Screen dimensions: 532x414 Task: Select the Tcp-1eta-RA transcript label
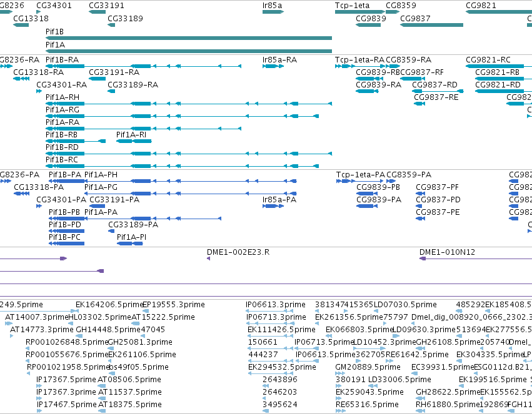point(359,59)
